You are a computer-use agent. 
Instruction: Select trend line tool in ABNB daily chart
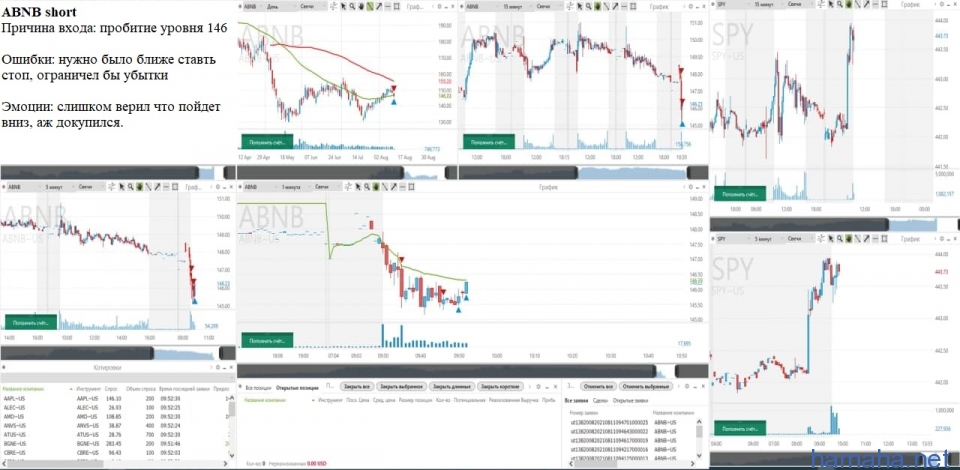(x=370, y=6)
